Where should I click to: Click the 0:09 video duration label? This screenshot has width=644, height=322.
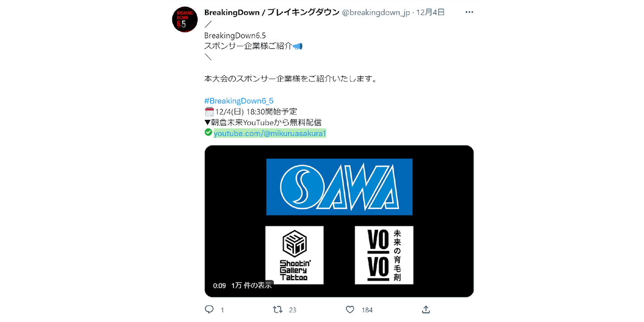[219, 285]
